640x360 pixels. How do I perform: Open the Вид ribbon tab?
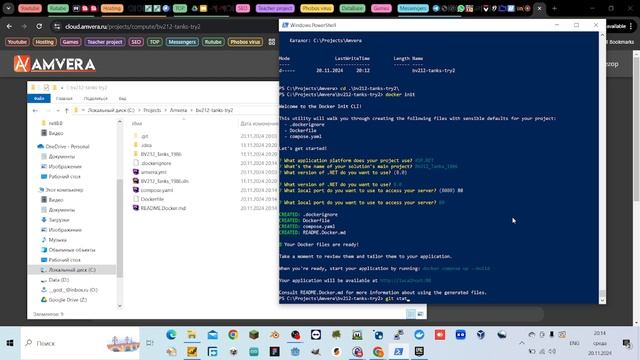[122, 98]
